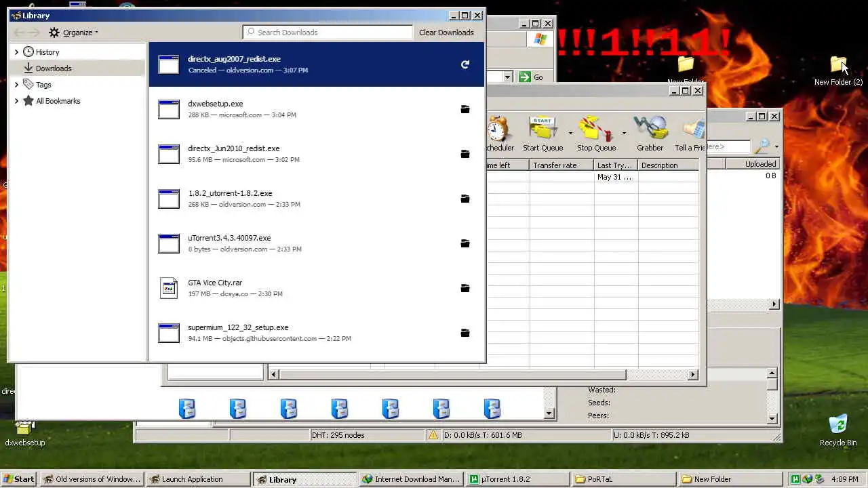Viewport: 868px width, 488px height.
Task: Click upload speed status U: 0.0 kB/s
Action: click(651, 435)
